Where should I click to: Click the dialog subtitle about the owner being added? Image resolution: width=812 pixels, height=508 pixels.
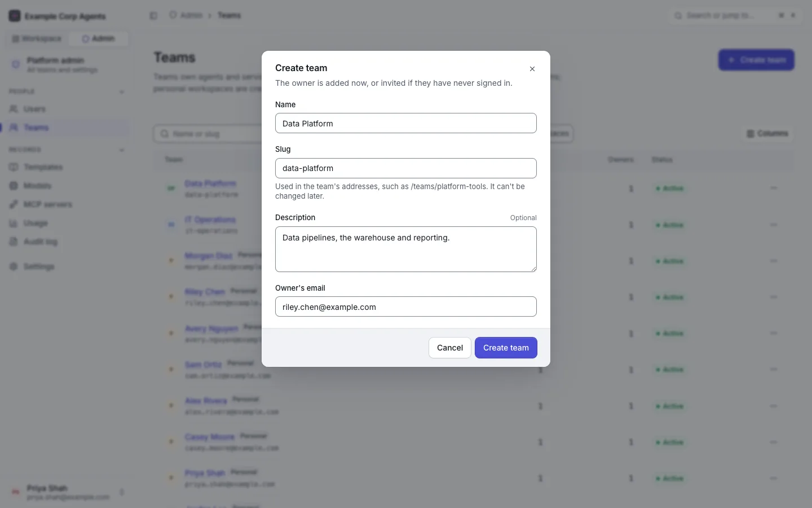tap(394, 83)
